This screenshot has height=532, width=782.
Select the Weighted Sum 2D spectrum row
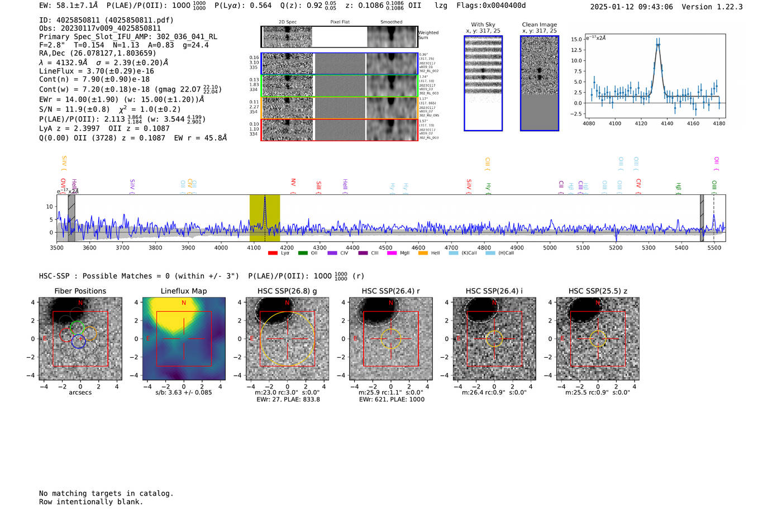coord(340,37)
